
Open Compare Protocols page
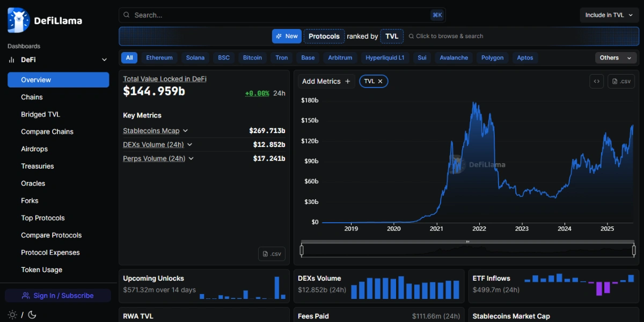click(x=58, y=235)
